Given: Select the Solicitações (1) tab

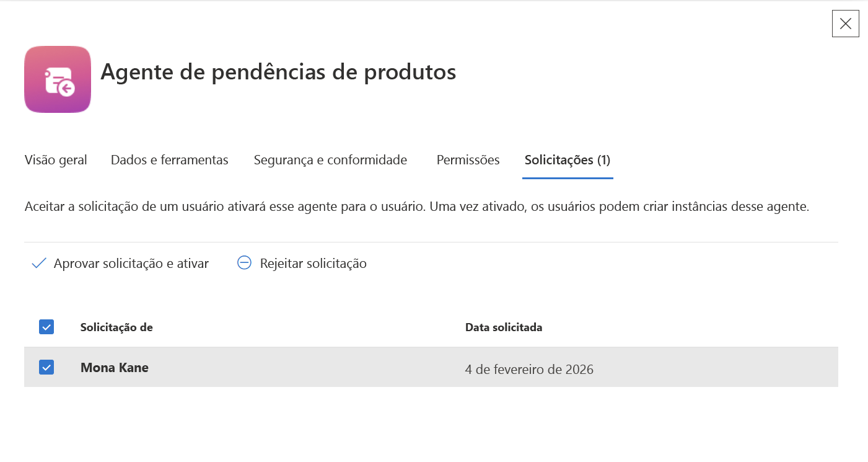Looking at the screenshot, I should click(x=568, y=160).
